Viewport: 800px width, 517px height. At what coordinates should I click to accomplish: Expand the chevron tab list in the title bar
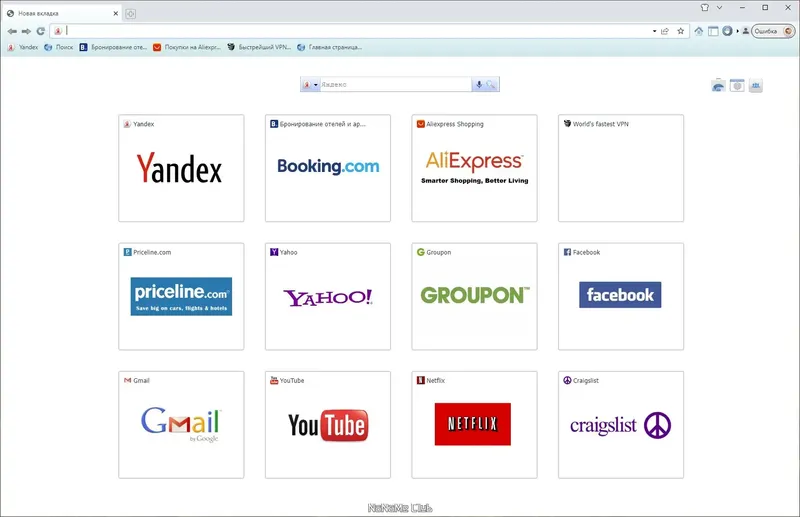coord(719,8)
